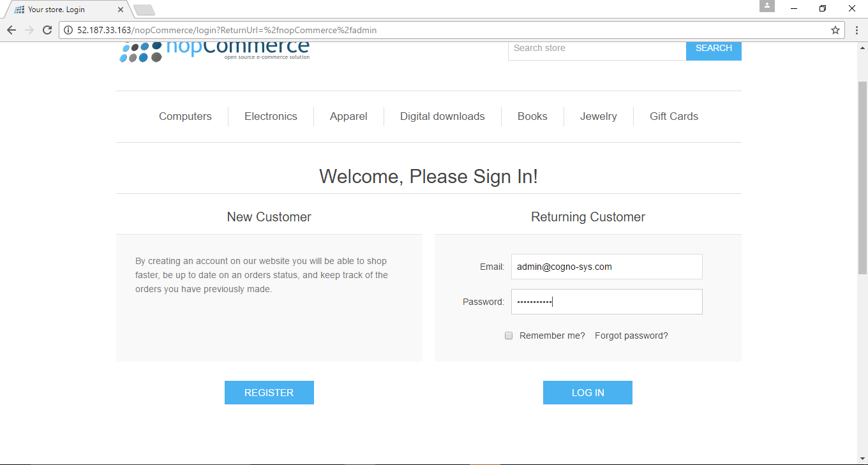Select the Books category
The height and width of the screenshot is (465, 868).
[x=532, y=116]
